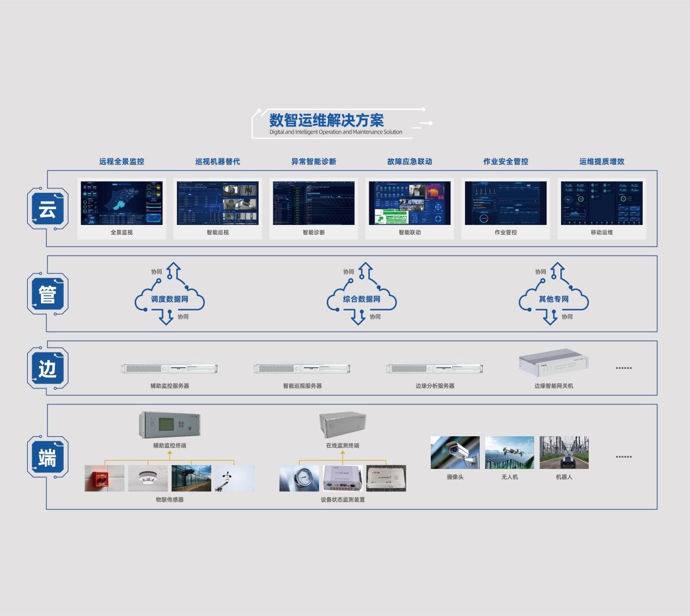This screenshot has width=690, height=616.
Task: Select the 综合数据网 cloud icon
Action: pyautogui.click(x=362, y=298)
